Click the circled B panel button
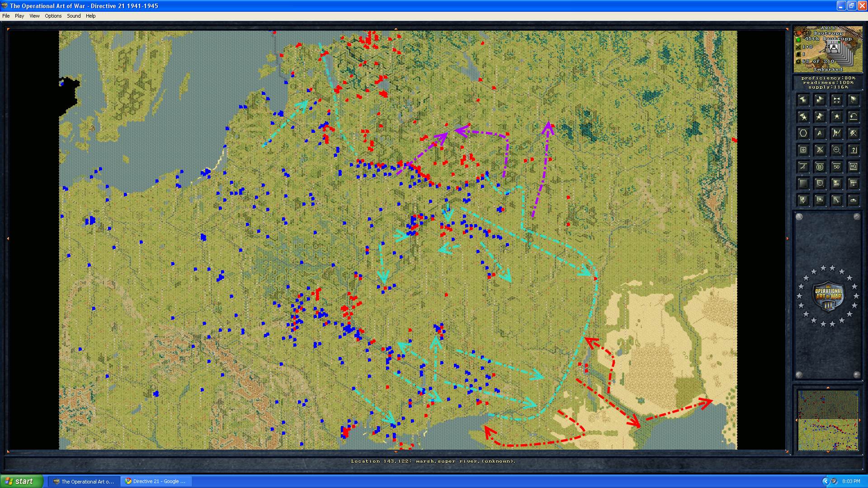This screenshot has height=488, width=868. pyautogui.click(x=820, y=167)
